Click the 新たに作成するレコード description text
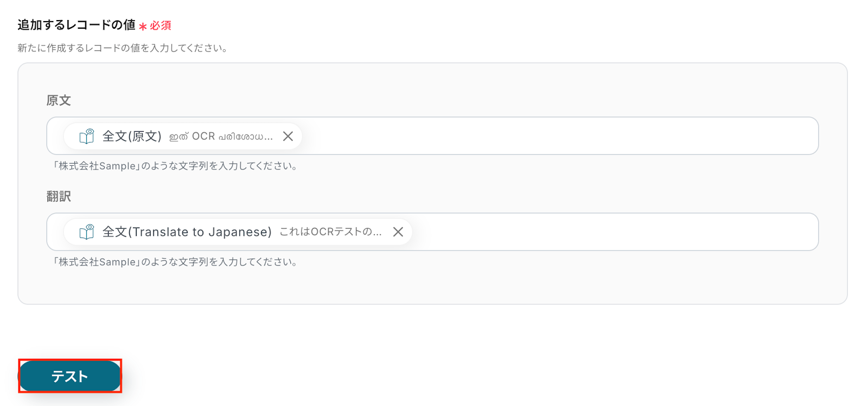Image resolution: width=868 pixels, height=406 pixels. pyautogui.click(x=122, y=48)
